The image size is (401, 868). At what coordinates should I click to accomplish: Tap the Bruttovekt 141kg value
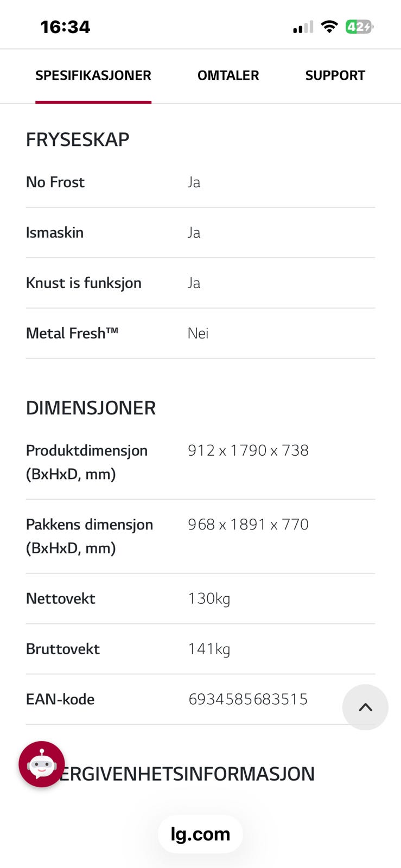[209, 649]
